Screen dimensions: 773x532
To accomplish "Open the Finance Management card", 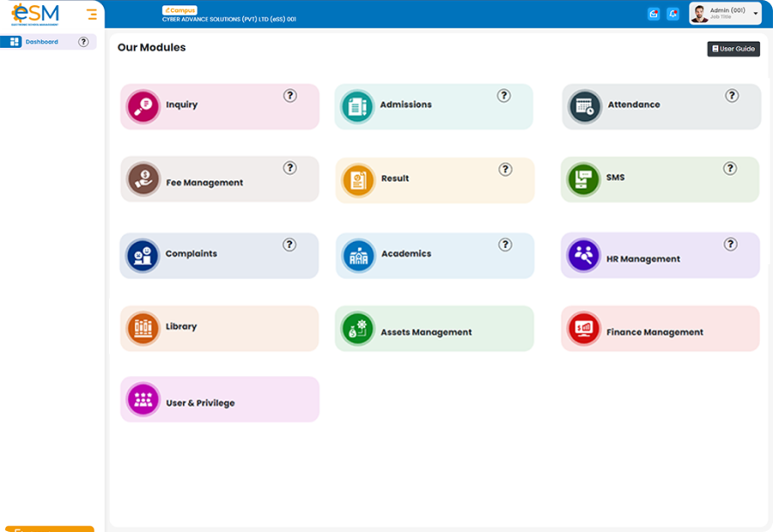I will 660,328.
